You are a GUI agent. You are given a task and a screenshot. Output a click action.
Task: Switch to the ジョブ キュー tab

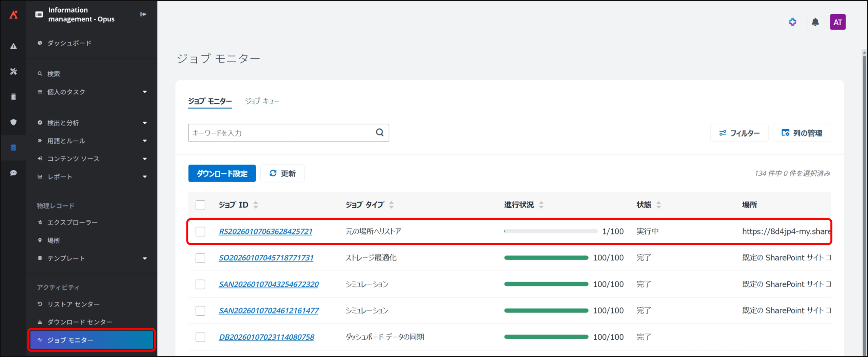(262, 101)
